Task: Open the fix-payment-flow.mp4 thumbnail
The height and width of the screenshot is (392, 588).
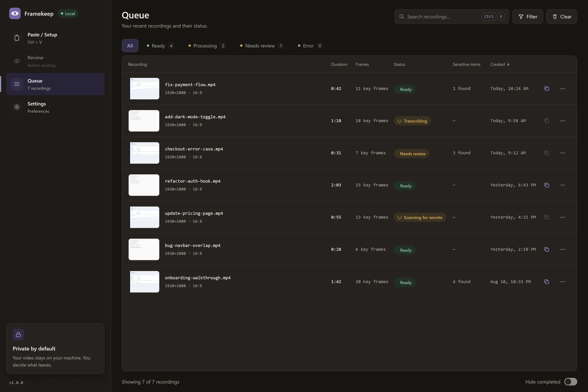Action: coord(144,89)
